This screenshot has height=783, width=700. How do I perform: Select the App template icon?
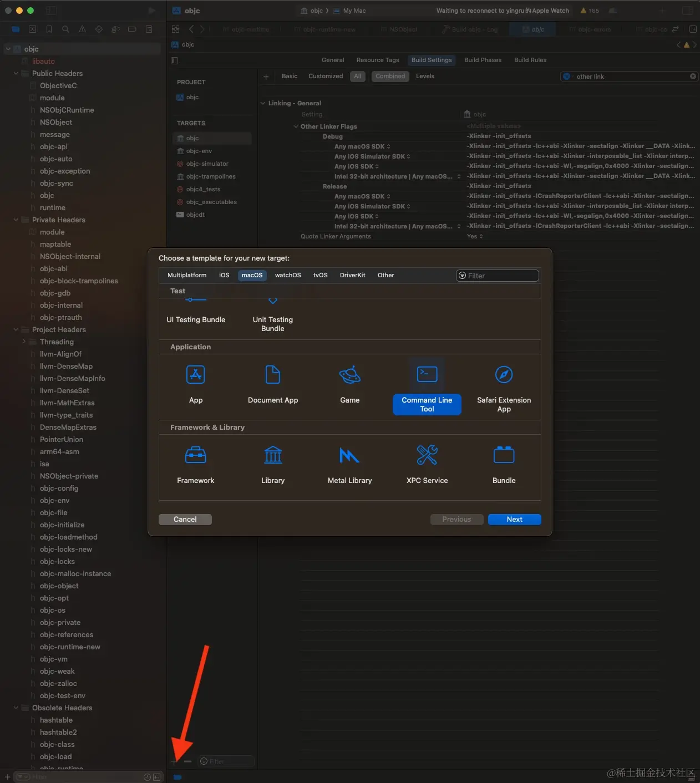click(195, 375)
